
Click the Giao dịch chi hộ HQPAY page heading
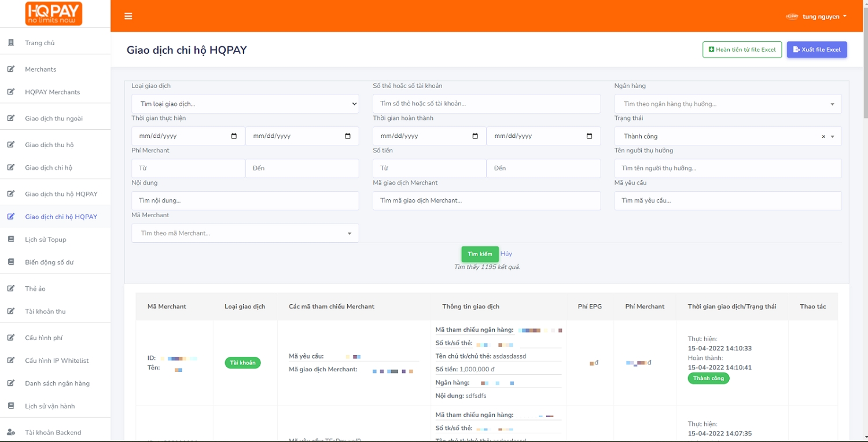click(x=187, y=50)
